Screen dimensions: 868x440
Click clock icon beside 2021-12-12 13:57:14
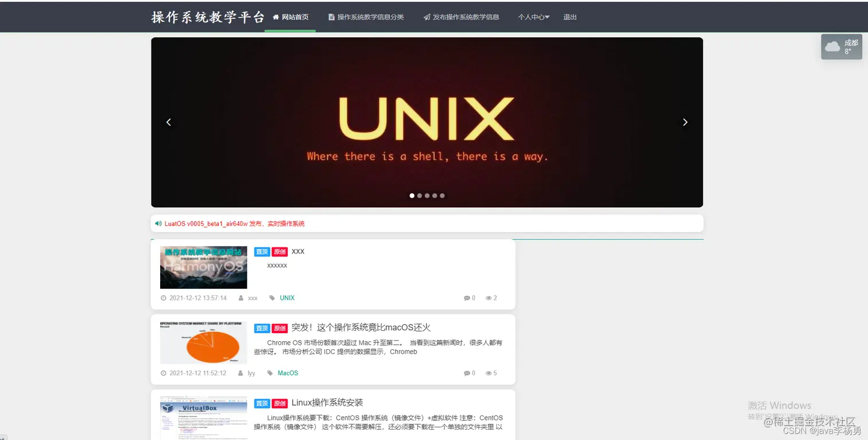point(164,298)
